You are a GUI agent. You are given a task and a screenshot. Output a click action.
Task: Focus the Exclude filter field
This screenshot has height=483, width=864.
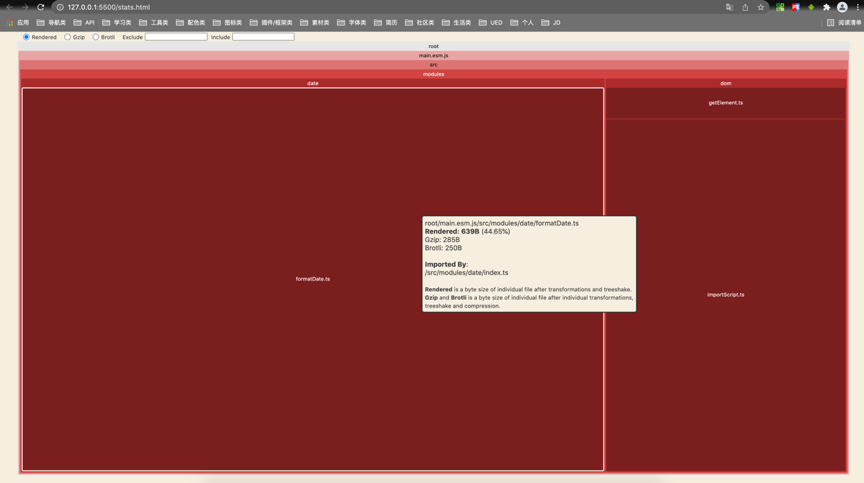(176, 37)
